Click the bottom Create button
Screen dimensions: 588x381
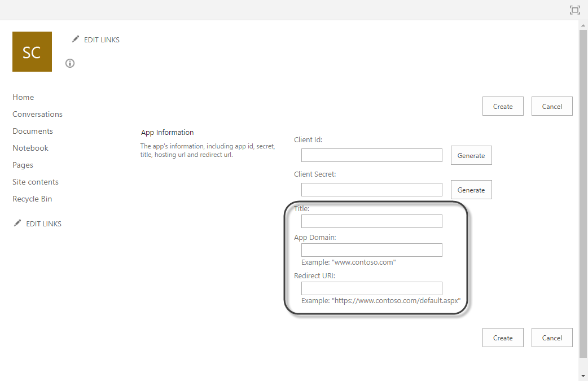503,338
